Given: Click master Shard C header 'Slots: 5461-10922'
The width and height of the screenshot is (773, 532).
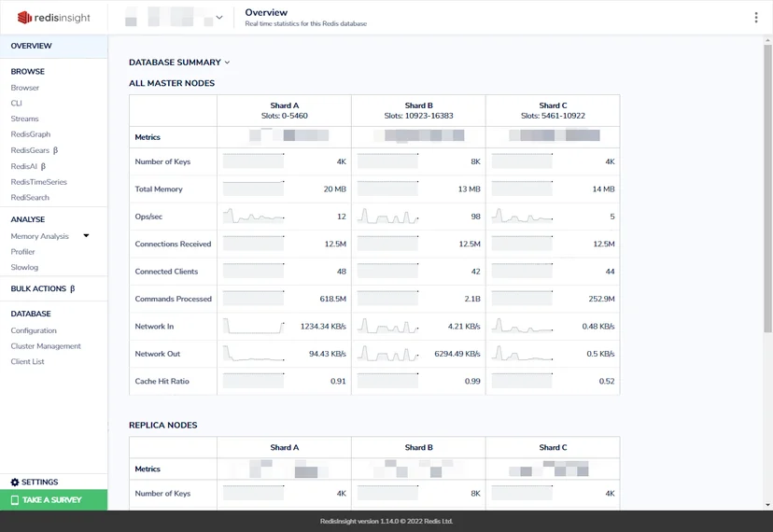Looking at the screenshot, I should [553, 116].
